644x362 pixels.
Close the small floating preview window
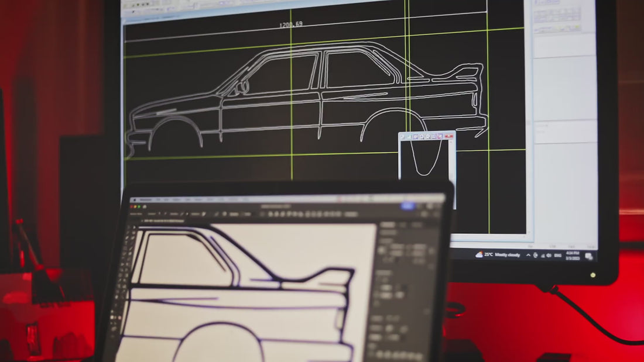(450, 136)
